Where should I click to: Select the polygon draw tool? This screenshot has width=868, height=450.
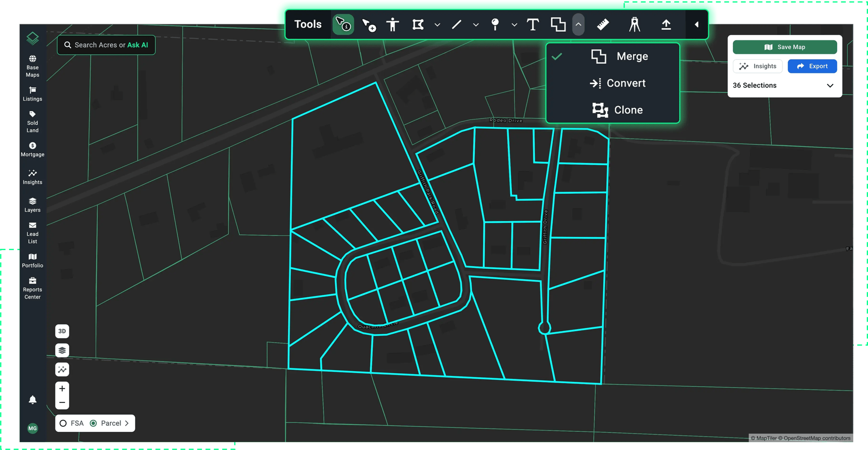coord(418,25)
